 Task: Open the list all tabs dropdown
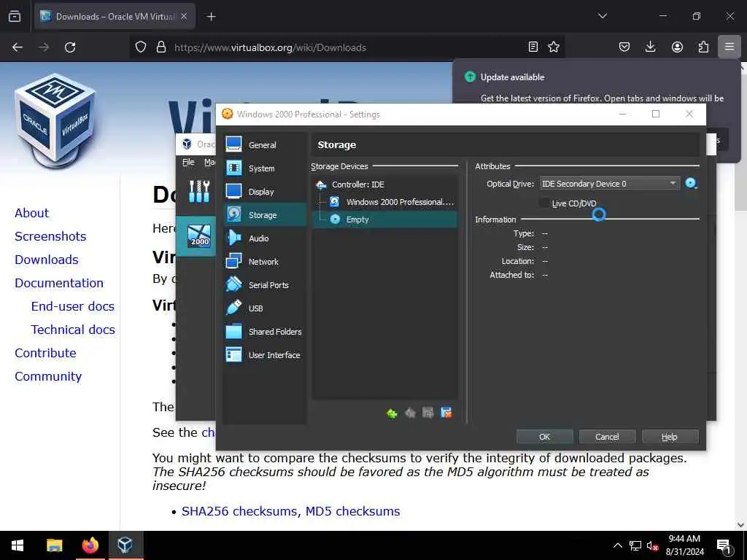(602, 16)
